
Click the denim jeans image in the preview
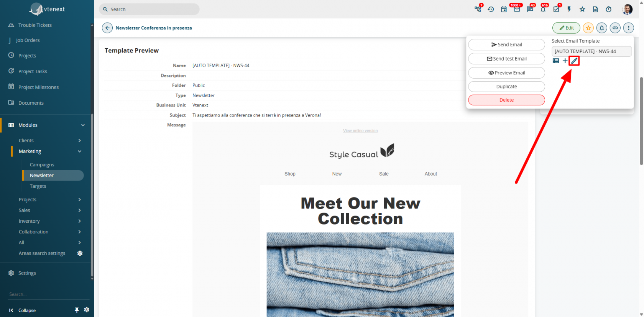[x=360, y=274]
